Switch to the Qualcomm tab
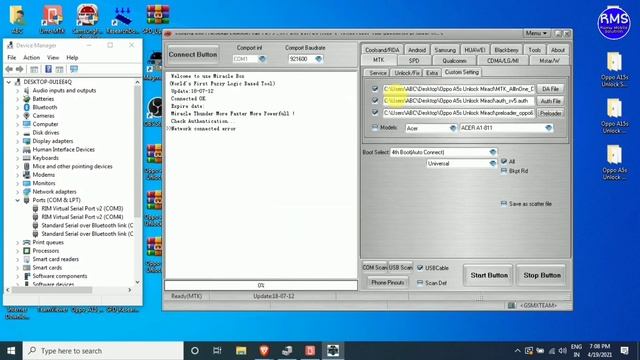 tap(454, 60)
